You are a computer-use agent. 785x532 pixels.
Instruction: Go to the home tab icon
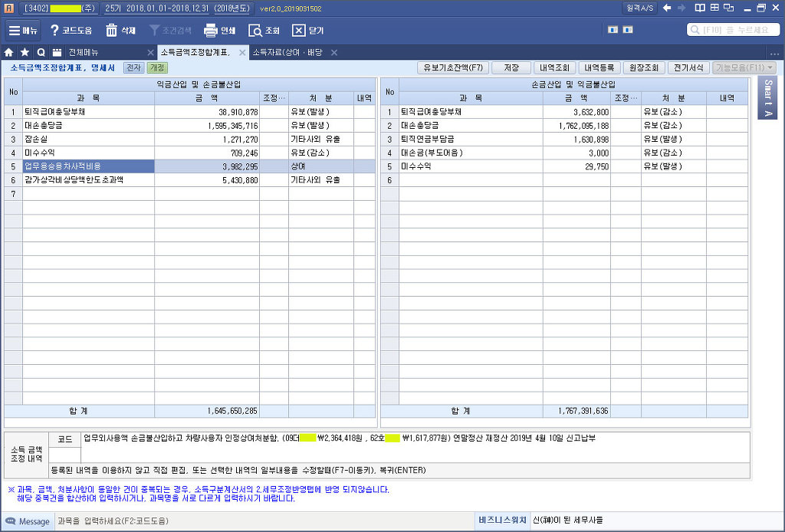pyautogui.click(x=8, y=52)
